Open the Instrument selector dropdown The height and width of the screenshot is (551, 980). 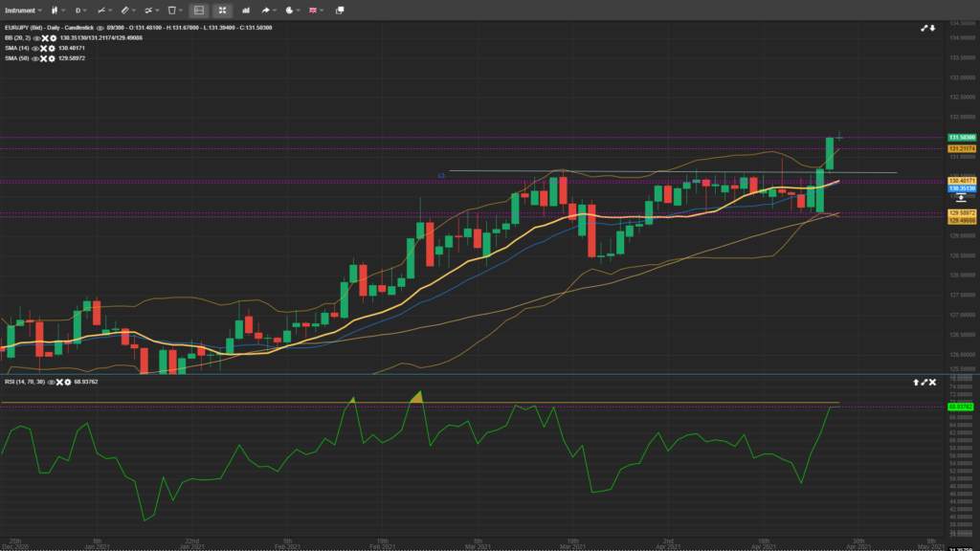23,10
